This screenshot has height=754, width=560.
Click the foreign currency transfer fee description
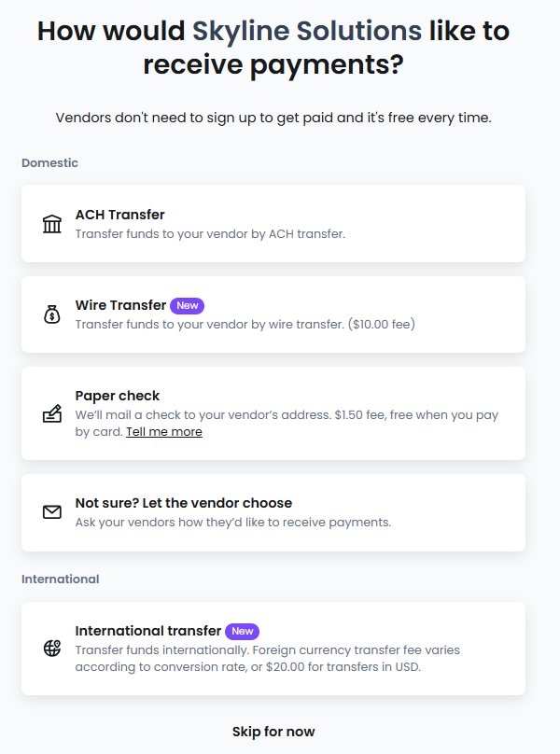click(x=268, y=658)
